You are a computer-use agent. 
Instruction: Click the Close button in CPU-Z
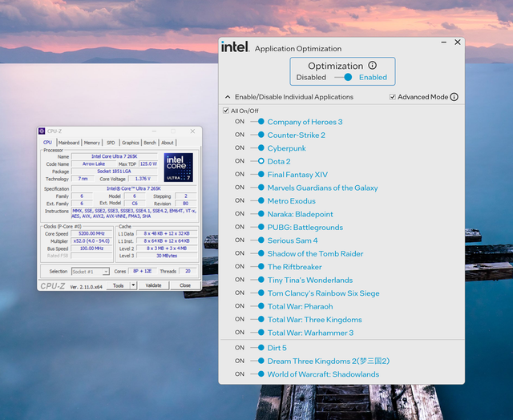point(185,285)
